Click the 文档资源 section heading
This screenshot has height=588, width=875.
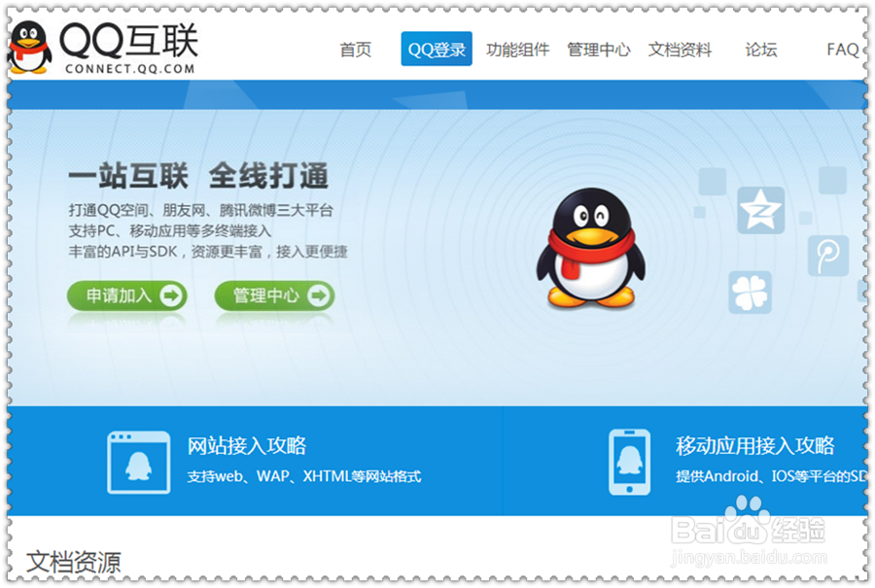73,562
